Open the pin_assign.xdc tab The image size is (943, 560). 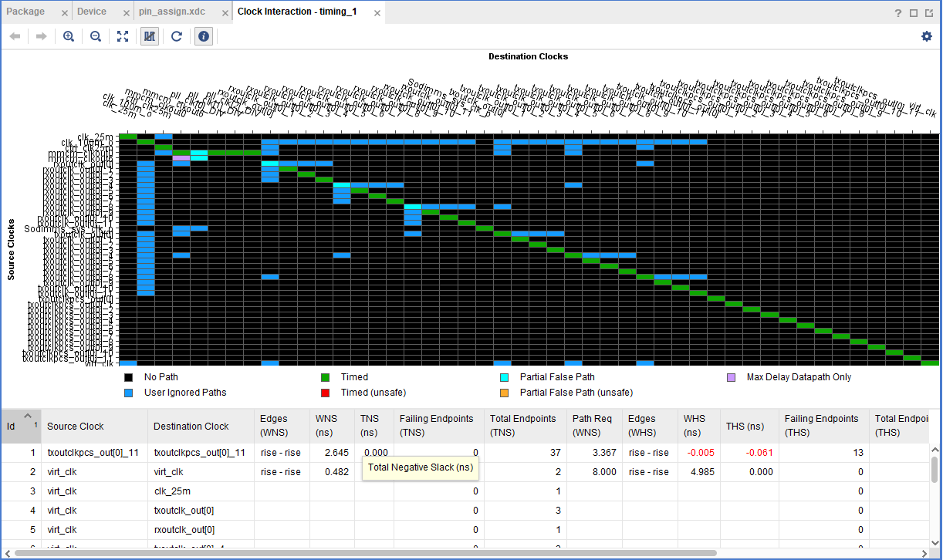pos(171,12)
